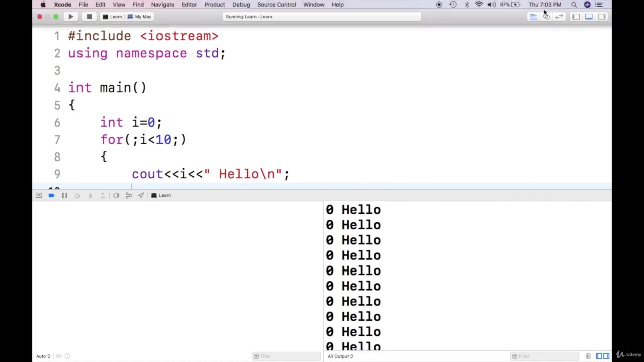Click the Bluetooth status icon

coord(467,5)
